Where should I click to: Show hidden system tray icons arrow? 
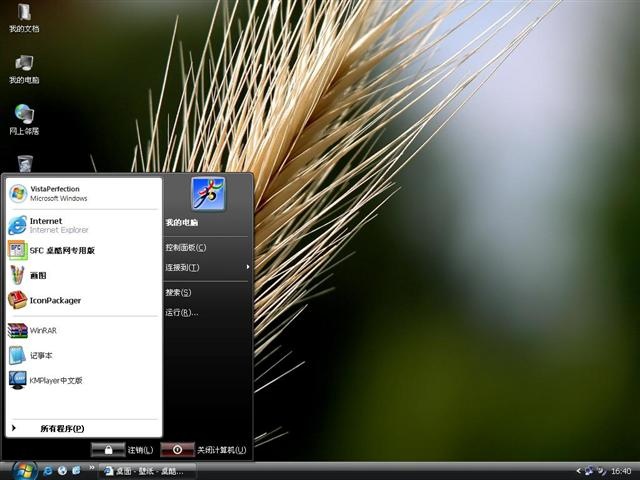pos(578,470)
